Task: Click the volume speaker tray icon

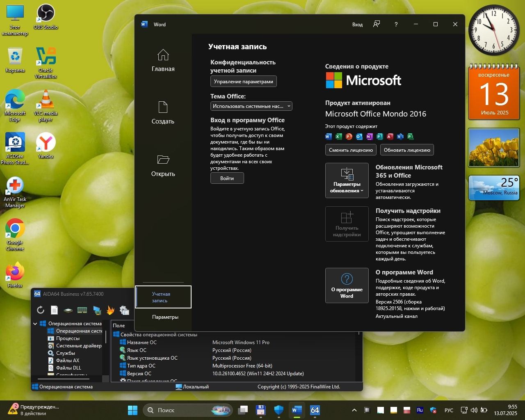Action: click(474, 410)
